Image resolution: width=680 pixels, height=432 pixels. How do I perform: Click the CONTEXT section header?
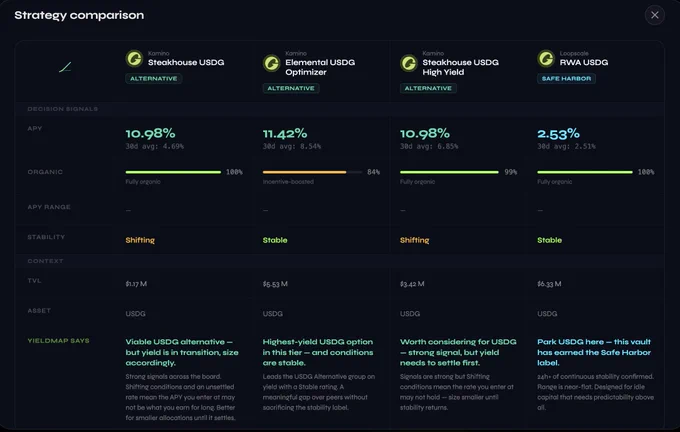46,261
